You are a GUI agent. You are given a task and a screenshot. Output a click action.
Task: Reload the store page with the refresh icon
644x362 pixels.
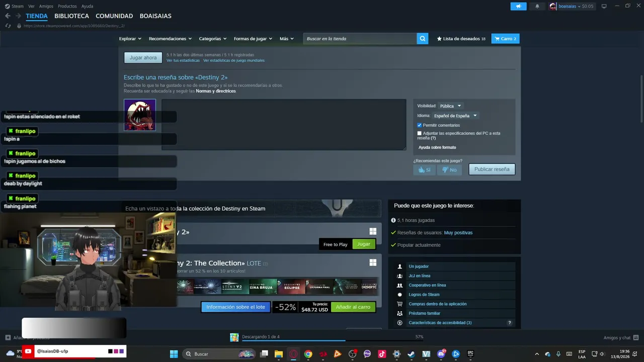coord(8,26)
